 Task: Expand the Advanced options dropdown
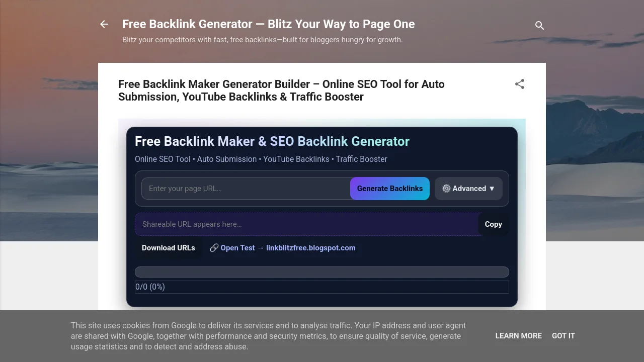[x=468, y=189]
